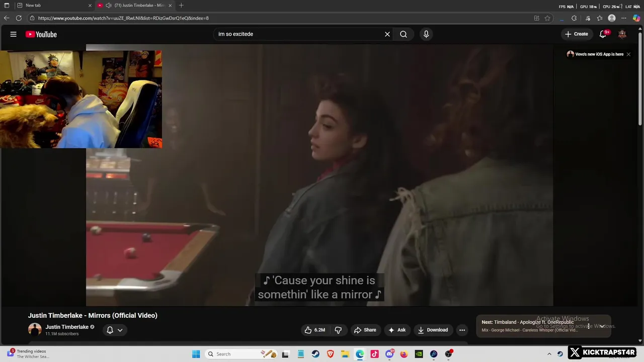Open Trending videos news widget
Screen dimensions: 644x362
click(28, 354)
